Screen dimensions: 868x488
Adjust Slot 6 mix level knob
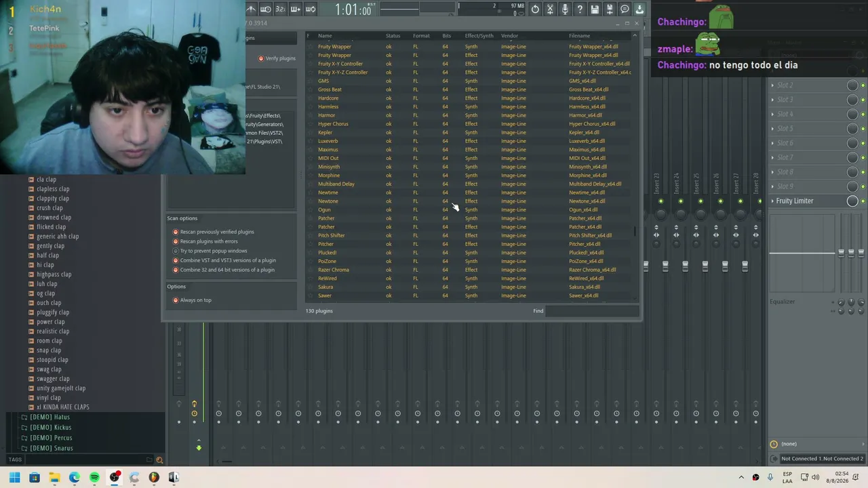pyautogui.click(x=852, y=143)
